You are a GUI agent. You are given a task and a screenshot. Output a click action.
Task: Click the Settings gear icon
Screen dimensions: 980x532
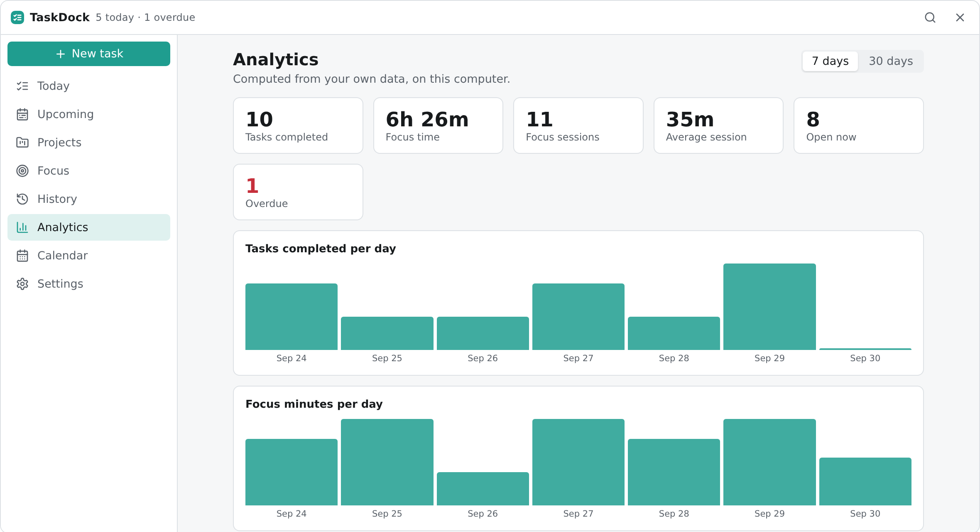point(22,284)
